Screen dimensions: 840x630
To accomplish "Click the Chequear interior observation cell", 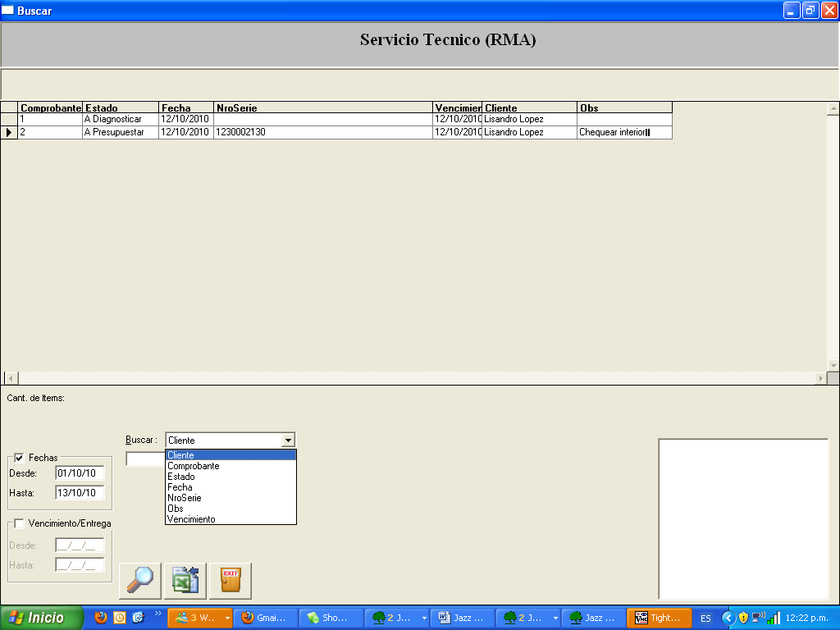I will coord(624,132).
